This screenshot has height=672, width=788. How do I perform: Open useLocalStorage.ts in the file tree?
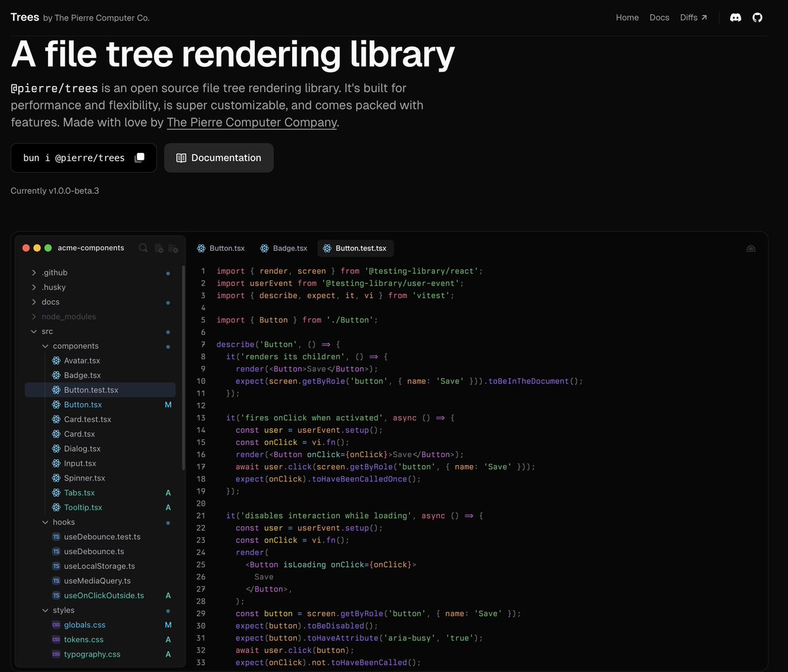pyautogui.click(x=100, y=566)
